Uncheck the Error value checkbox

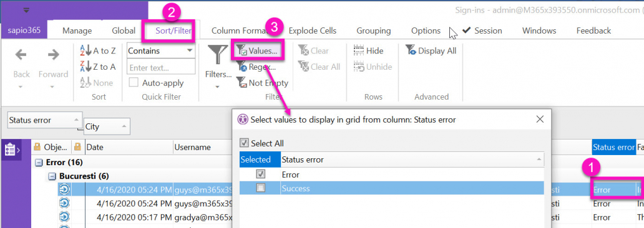(x=261, y=174)
